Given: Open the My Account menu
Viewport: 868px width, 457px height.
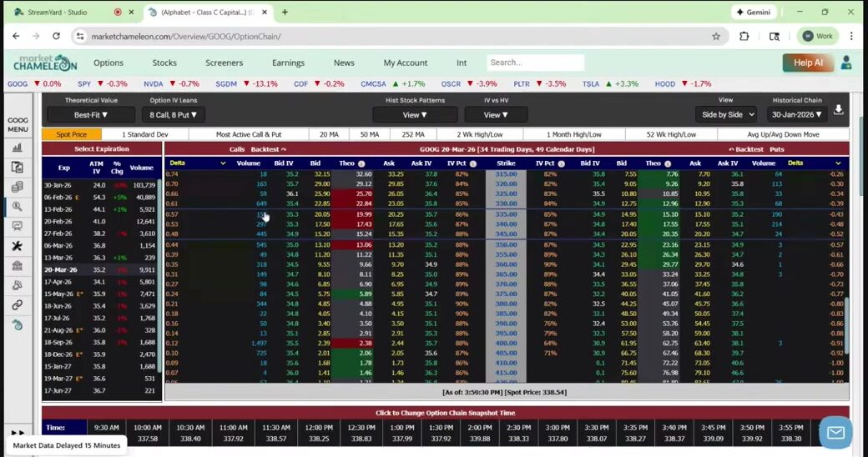Looking at the screenshot, I should click(406, 63).
